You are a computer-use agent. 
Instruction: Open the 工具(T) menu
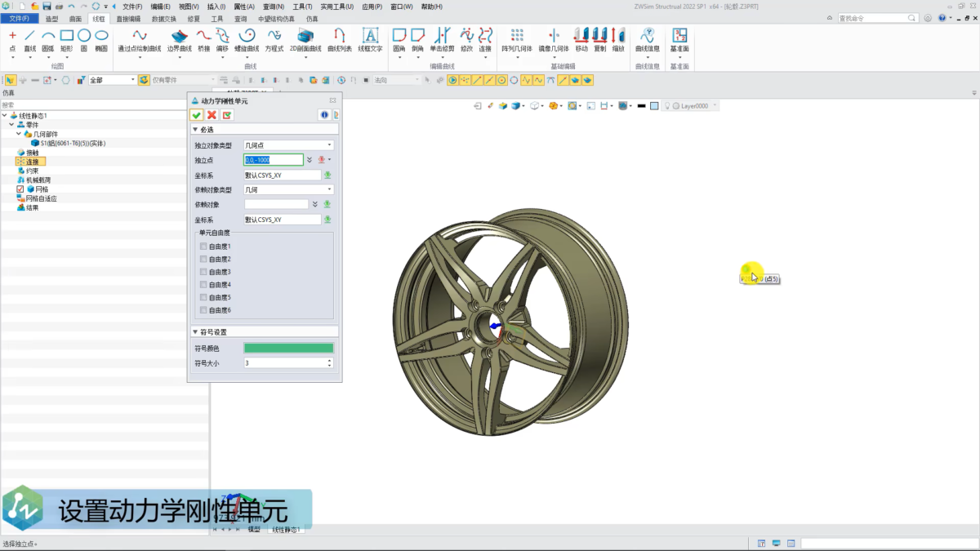(301, 7)
